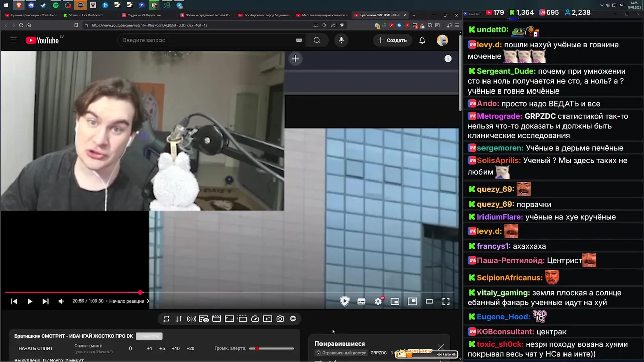Open player settings gear with HD badge
Viewport: 644px width, 362px height.
coord(378,301)
